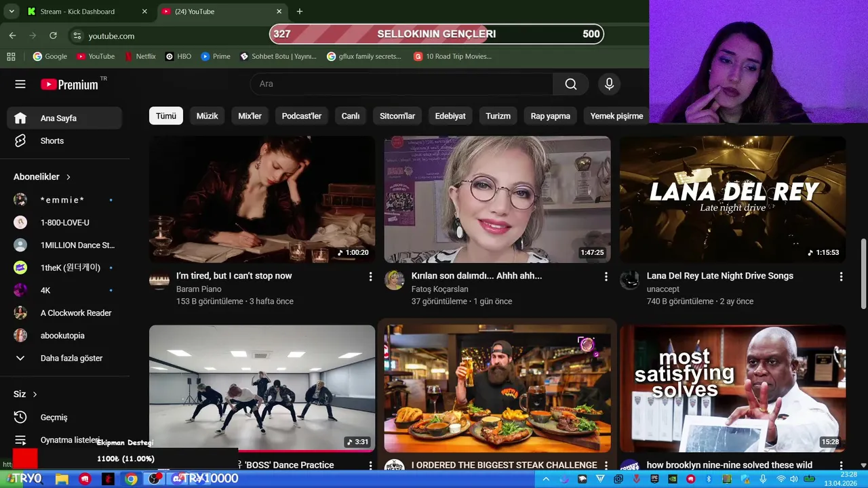Open File Explorer from taskbar
This screenshot has height=488, width=868.
point(62,479)
